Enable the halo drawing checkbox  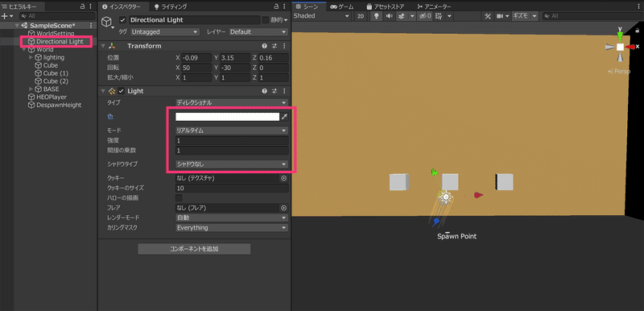click(x=179, y=198)
